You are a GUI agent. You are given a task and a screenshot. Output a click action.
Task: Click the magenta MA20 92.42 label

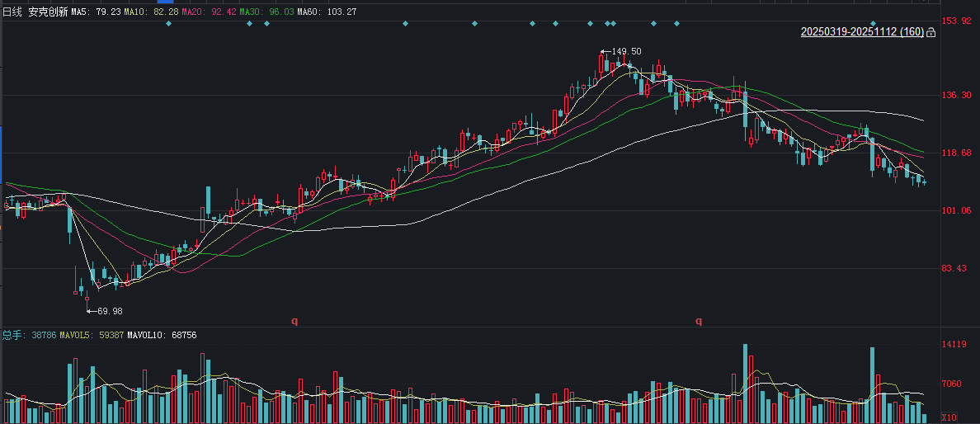pyautogui.click(x=207, y=12)
